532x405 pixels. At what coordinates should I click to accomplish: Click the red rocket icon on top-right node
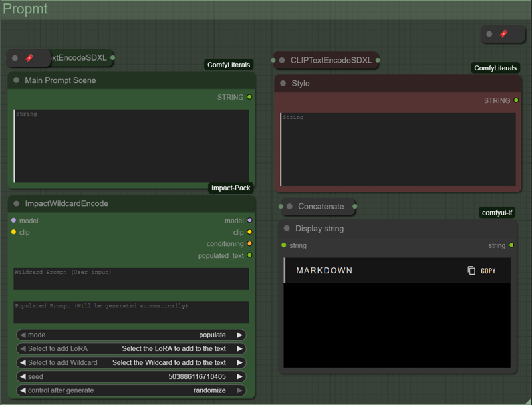[x=503, y=34]
